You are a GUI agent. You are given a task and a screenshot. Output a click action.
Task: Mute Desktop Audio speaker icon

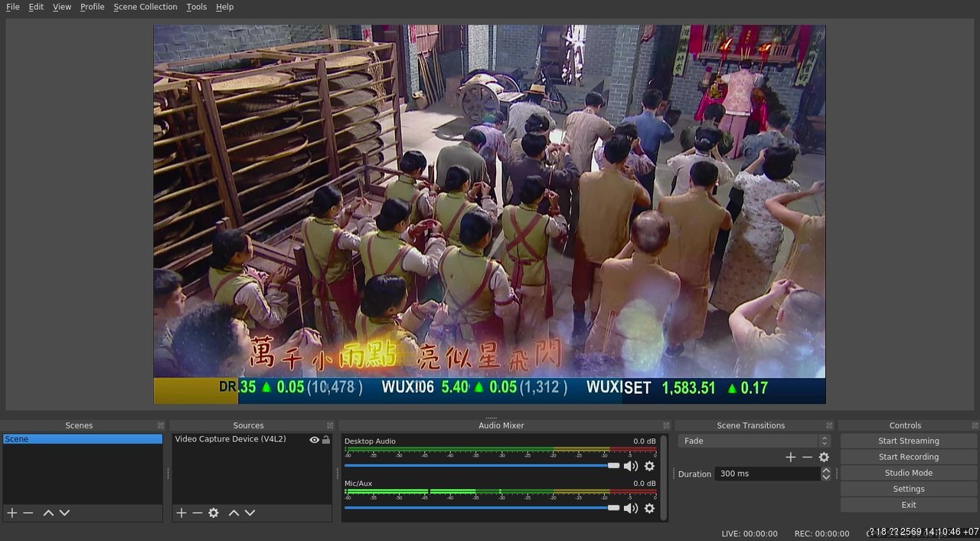(x=631, y=466)
